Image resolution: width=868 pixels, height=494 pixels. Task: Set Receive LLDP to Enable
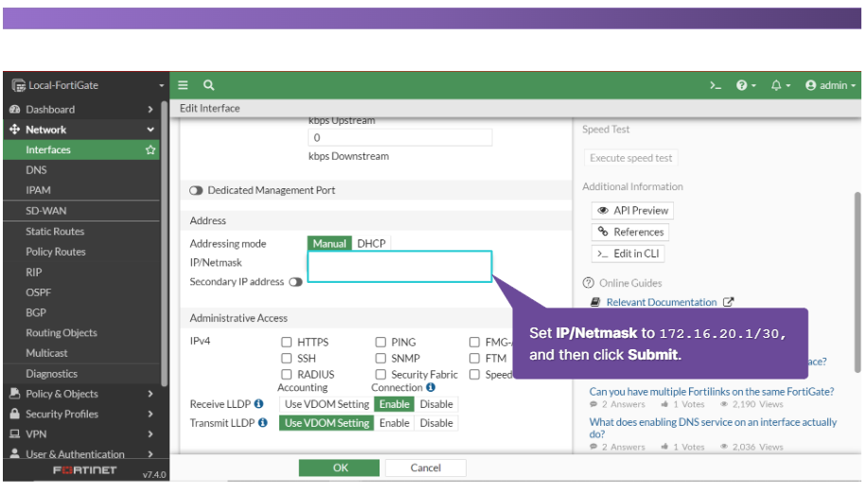394,404
